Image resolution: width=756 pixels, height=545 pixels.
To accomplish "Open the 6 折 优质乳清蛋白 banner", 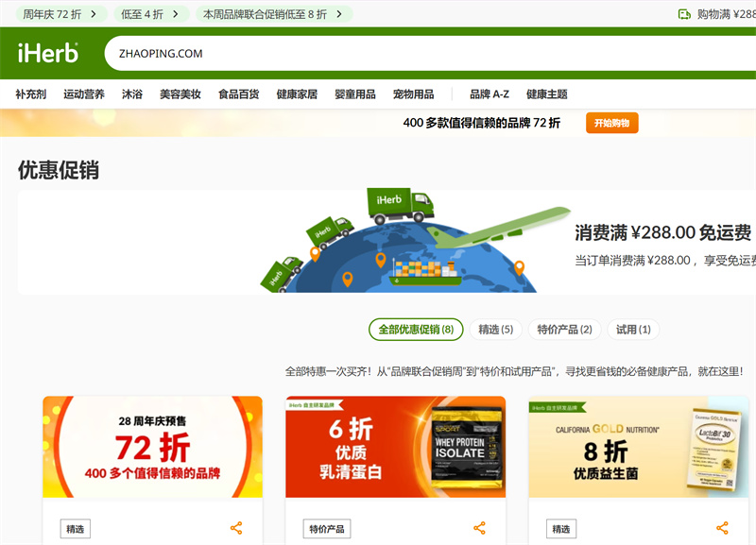I will [395, 447].
